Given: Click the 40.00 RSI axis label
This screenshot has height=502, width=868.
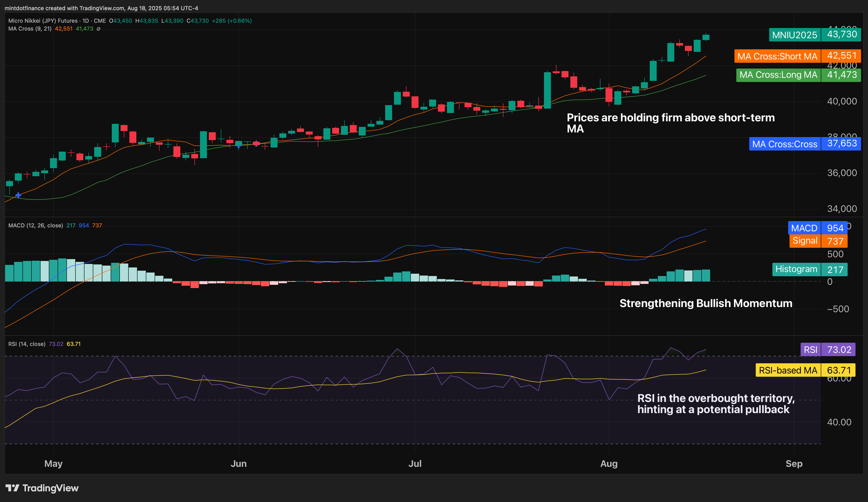Looking at the screenshot, I should point(839,422).
